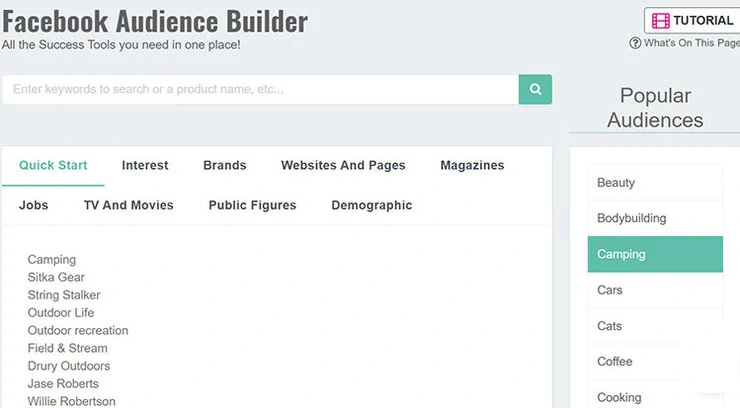
Task: Choose Beauty from Popular Audiences
Action: (x=616, y=183)
